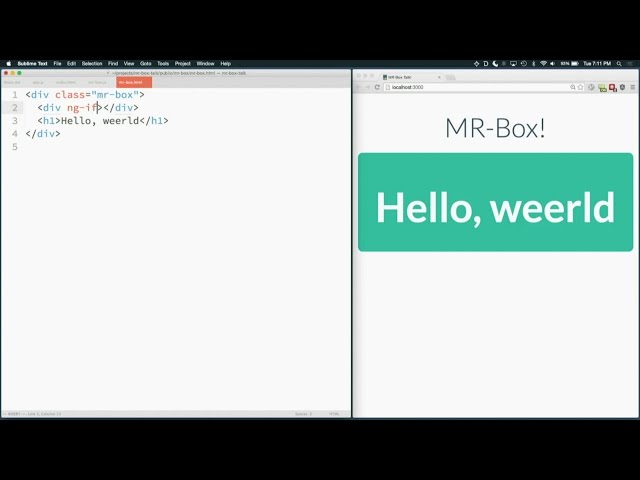Open the Do Not Disturb moon menu-bar icon
This screenshot has width=640, height=480.
point(495,64)
